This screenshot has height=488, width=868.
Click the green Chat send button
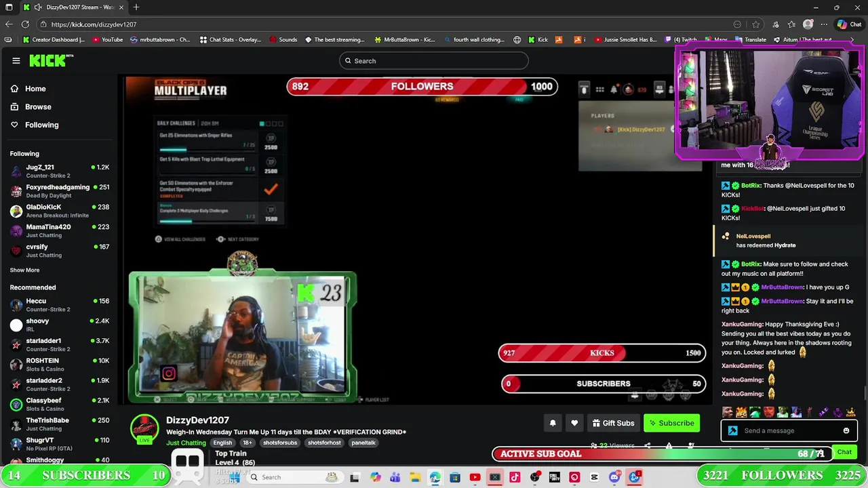(844, 452)
